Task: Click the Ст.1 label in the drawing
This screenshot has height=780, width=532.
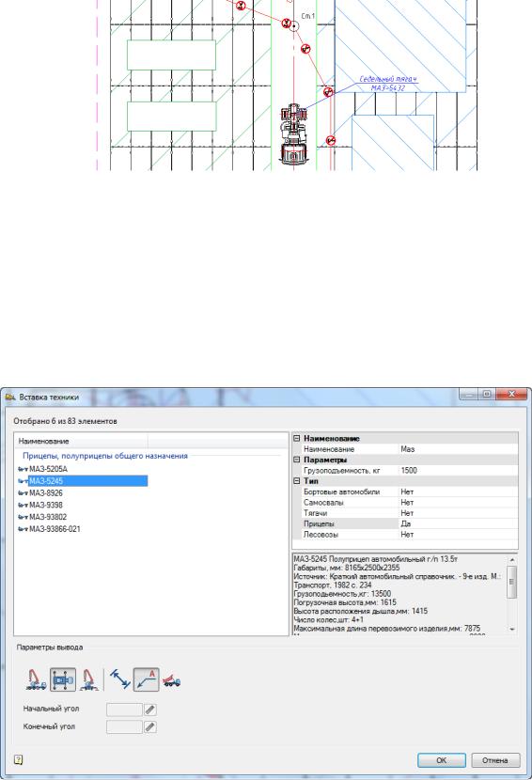Action: coord(308,16)
